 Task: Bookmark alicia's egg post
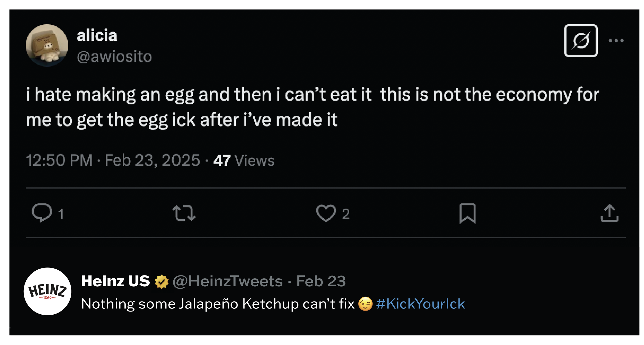[x=467, y=213]
